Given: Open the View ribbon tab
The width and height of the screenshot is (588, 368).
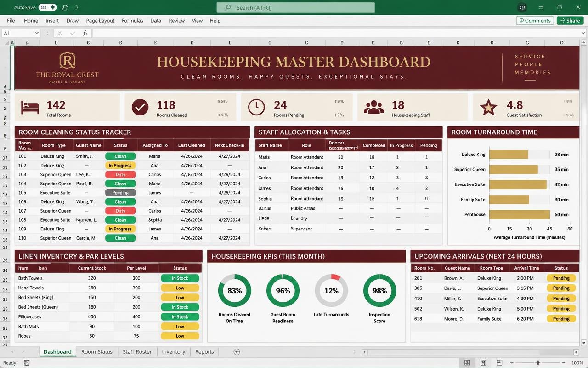Looking at the screenshot, I should [197, 21].
